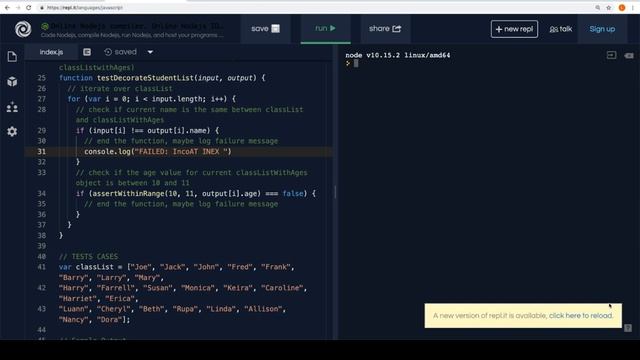
Task: Open the multiplayer people icon in sidebar
Action: click(12, 107)
